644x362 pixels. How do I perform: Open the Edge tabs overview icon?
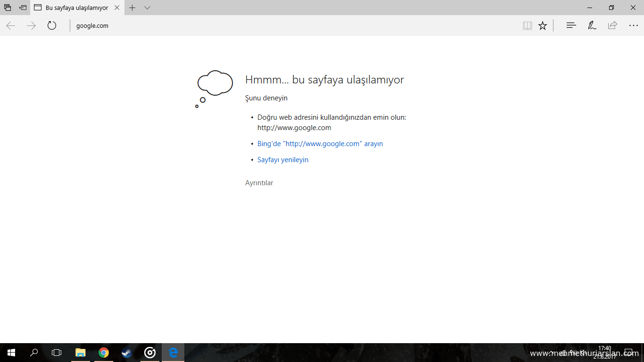tap(8, 8)
